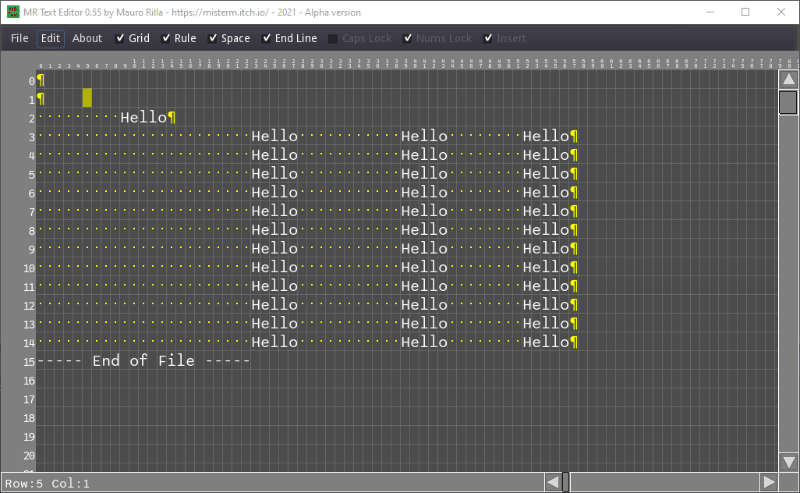Click the paragraph mark on row 1
Image resolution: width=800 pixels, height=493 pixels.
(x=41, y=98)
